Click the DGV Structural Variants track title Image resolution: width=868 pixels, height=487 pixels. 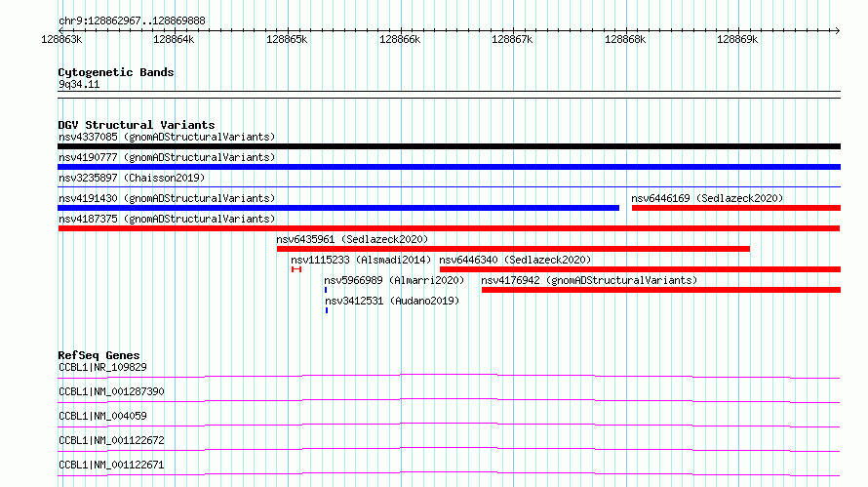137,125
